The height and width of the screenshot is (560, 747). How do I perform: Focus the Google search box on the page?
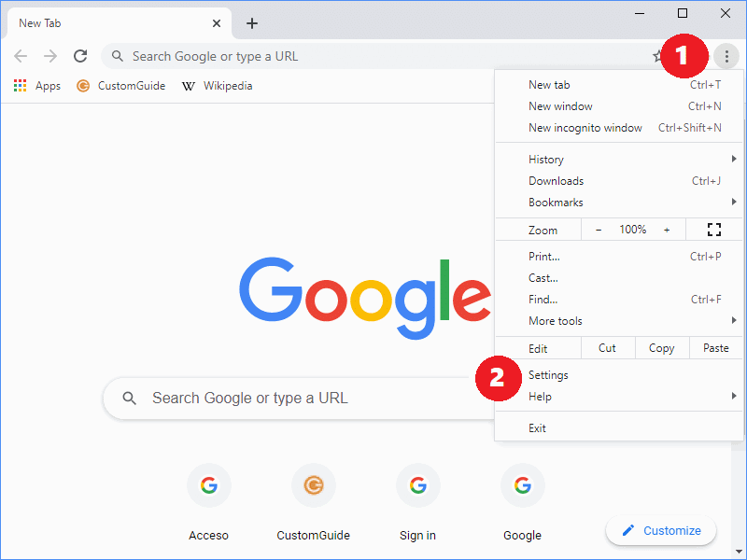(298, 399)
